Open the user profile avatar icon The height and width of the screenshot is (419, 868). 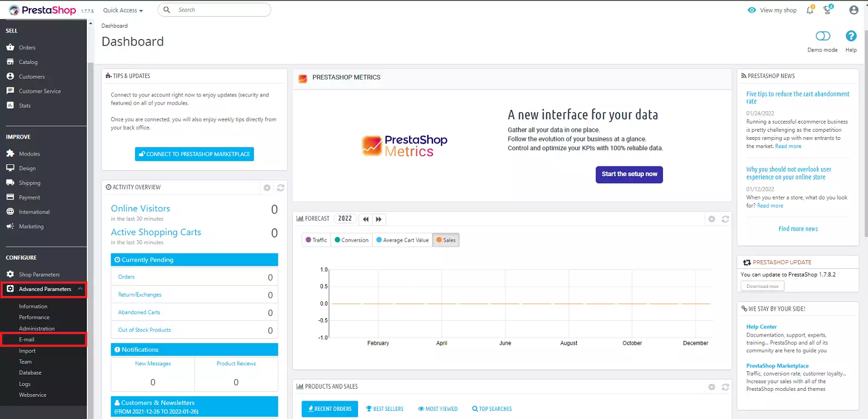(853, 10)
